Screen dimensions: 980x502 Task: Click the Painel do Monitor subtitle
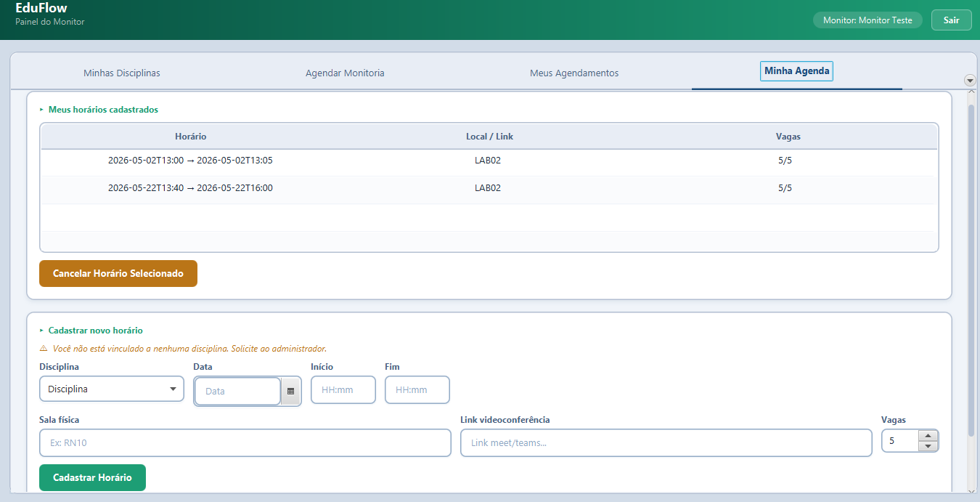50,22
